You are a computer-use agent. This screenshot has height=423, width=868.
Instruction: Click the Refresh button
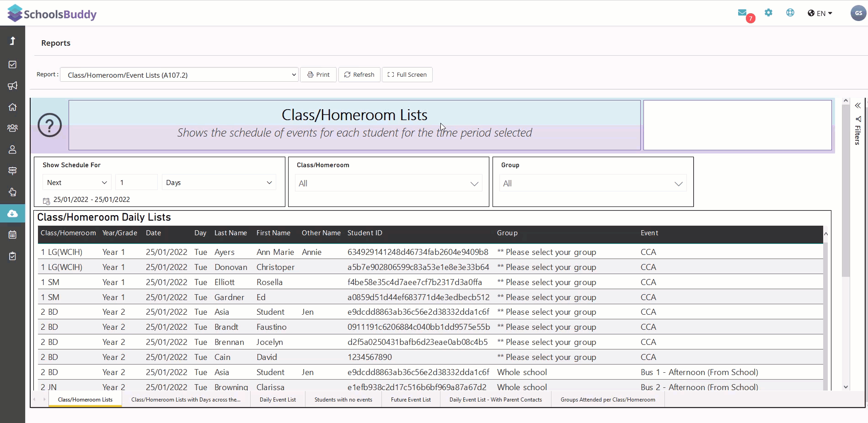click(x=359, y=74)
